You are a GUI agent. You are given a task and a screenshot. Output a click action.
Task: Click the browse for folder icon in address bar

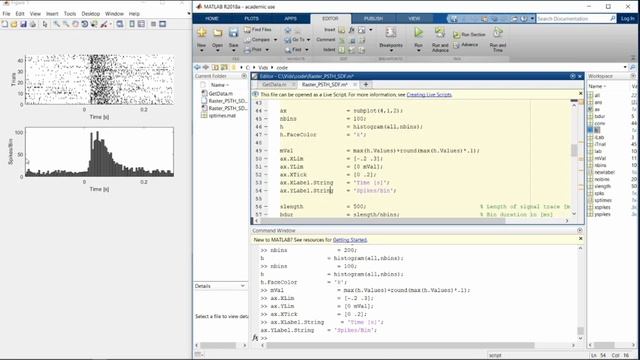[224, 67]
